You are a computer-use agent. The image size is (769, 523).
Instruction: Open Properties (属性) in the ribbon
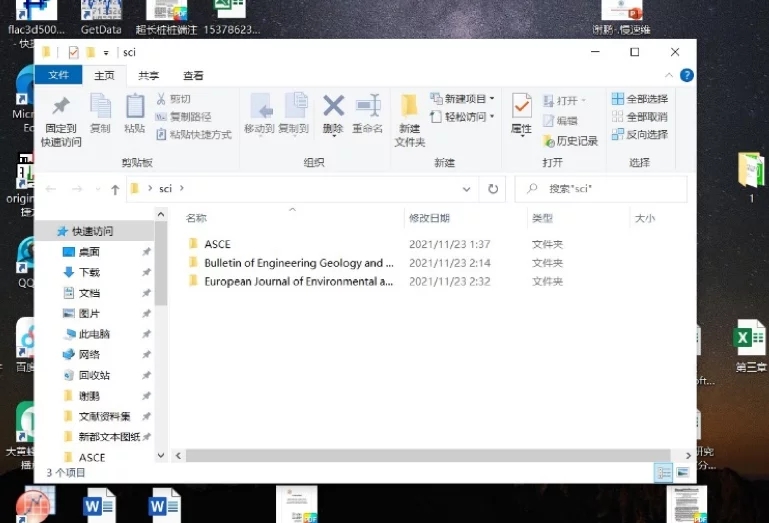click(521, 114)
